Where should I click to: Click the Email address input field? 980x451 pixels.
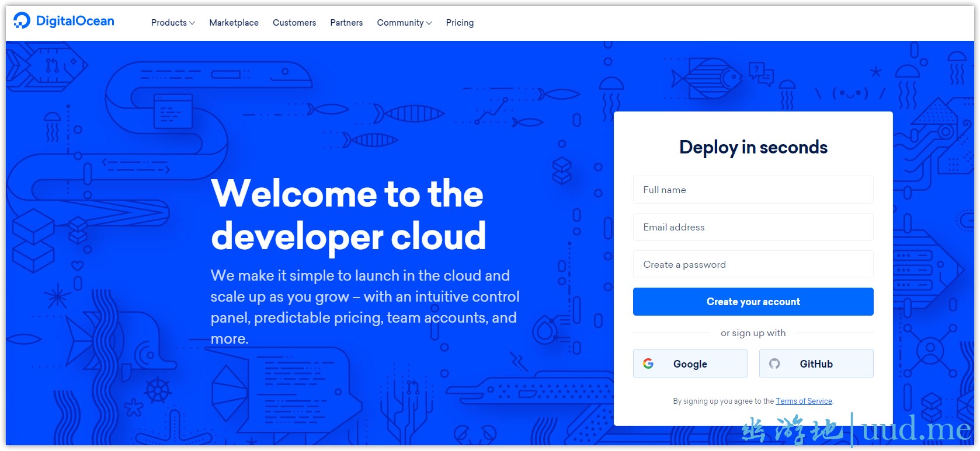click(753, 227)
